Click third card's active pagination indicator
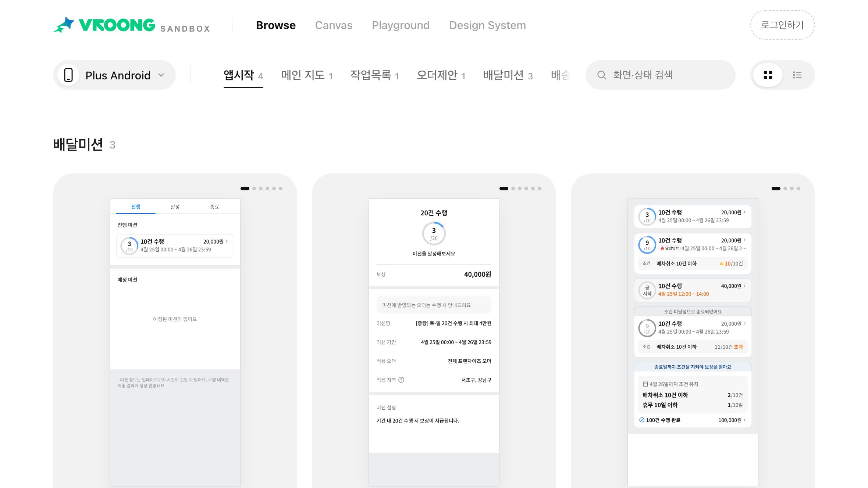The height and width of the screenshot is (488, 868). click(776, 189)
